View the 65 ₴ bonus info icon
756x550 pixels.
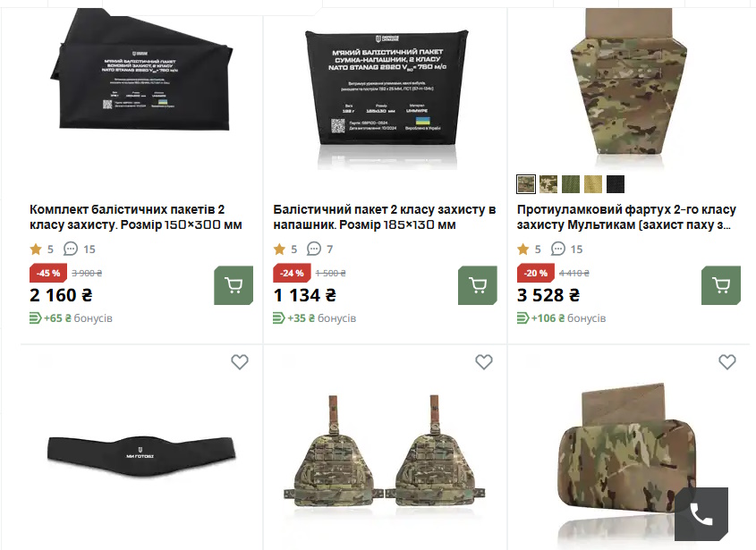point(35,318)
